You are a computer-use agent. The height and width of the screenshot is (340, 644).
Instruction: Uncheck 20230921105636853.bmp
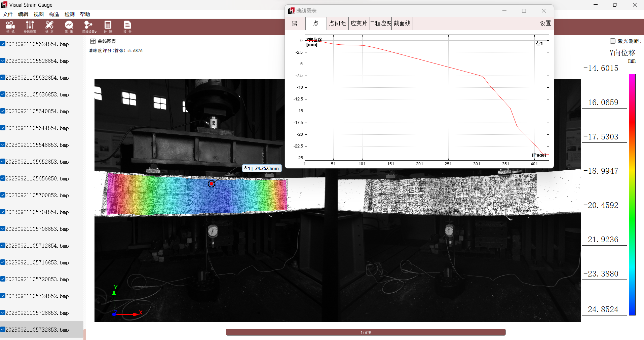[3, 94]
